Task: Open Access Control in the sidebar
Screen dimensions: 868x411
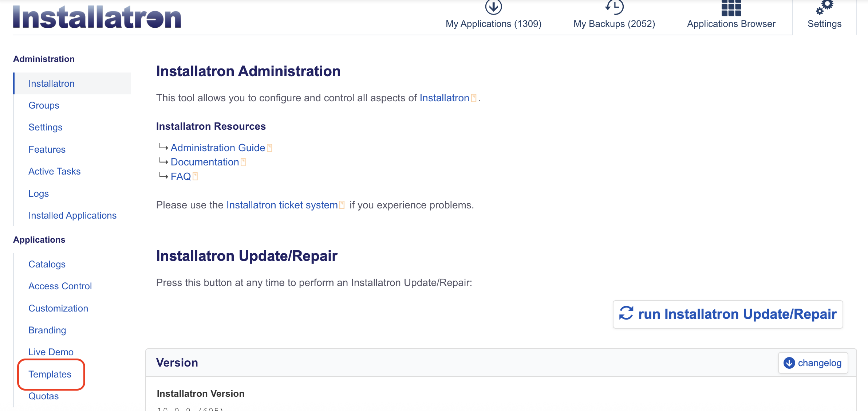Action: [60, 286]
